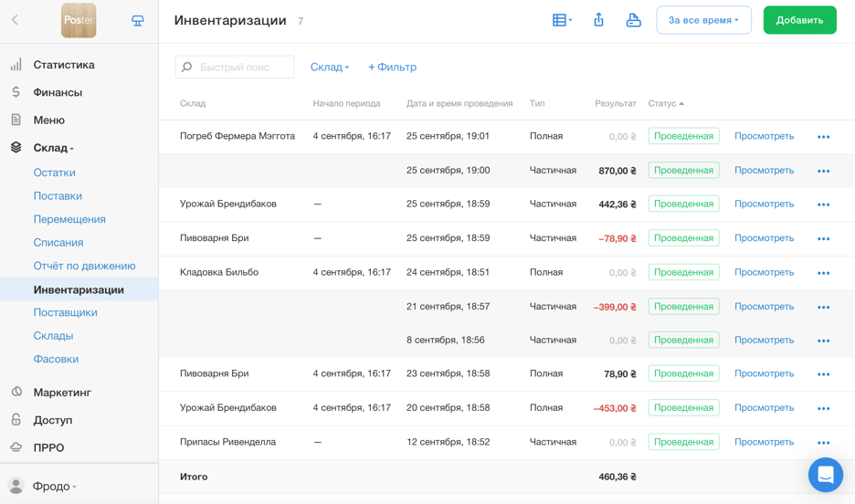Open the cash register terminal icon

pos(138,20)
